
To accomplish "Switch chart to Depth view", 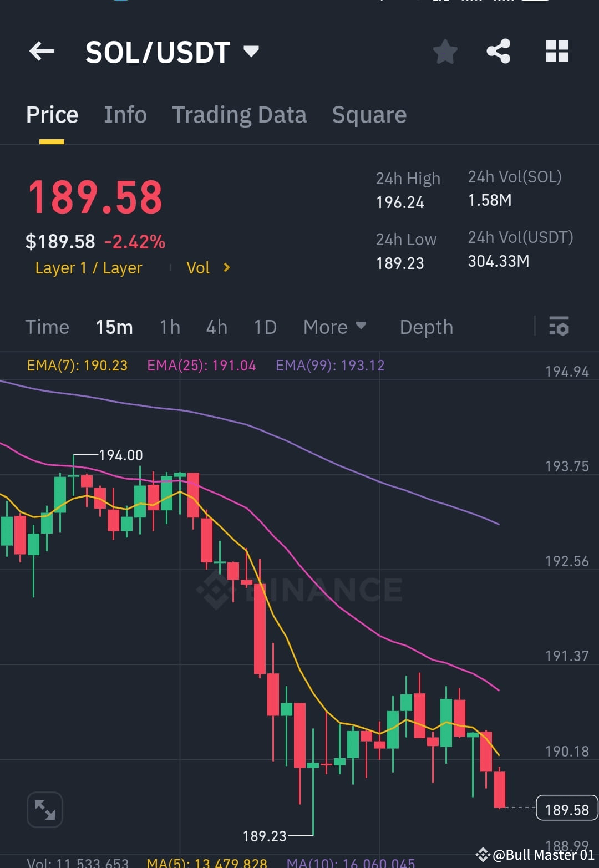I will [426, 327].
